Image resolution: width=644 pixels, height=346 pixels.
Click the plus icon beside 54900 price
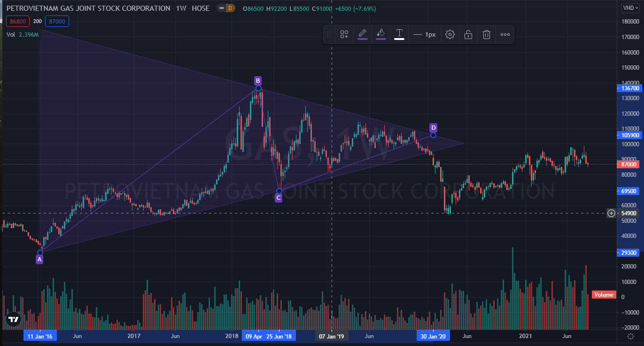tap(611, 213)
